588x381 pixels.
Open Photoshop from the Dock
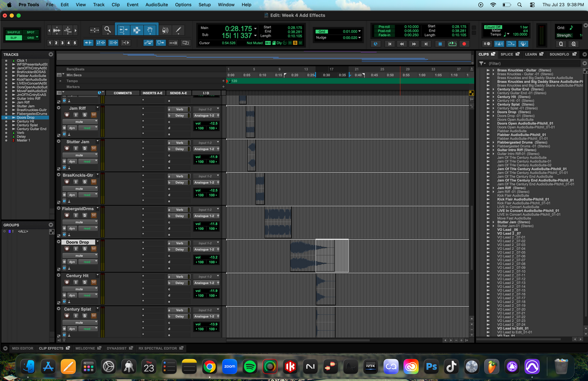click(x=431, y=367)
